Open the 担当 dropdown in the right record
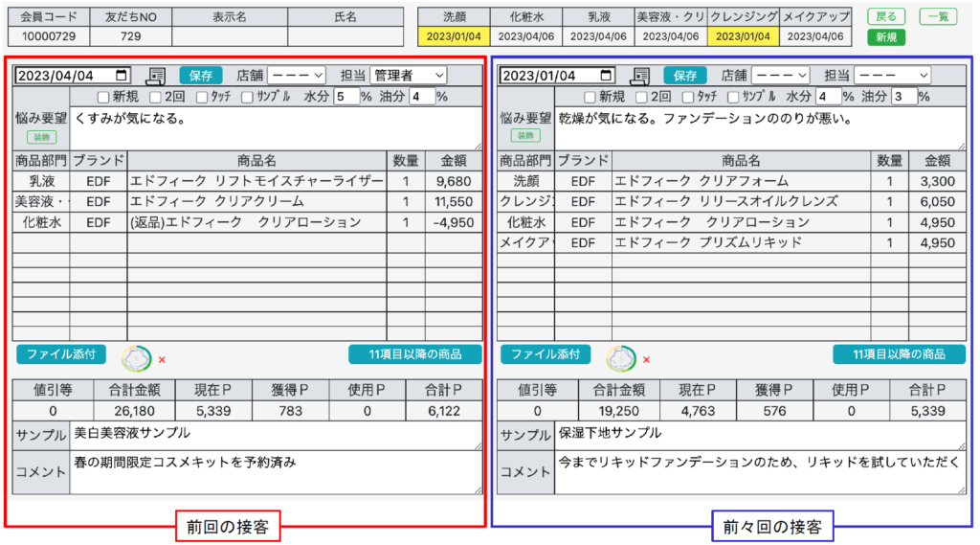 [x=892, y=76]
